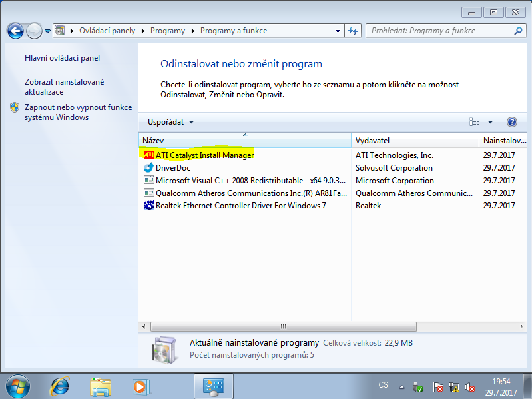Click installed programs disc icon in details pane
This screenshot has height=399, width=532.
click(164, 350)
